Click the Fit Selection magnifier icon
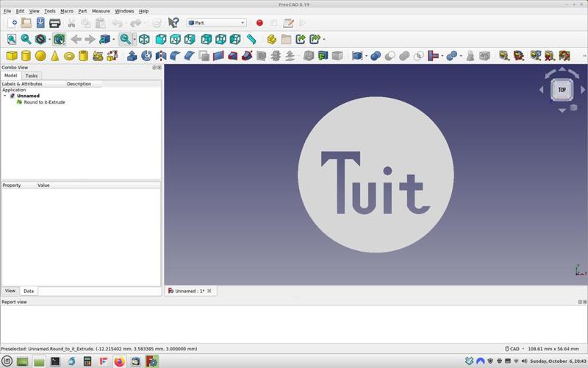 click(x=26, y=39)
